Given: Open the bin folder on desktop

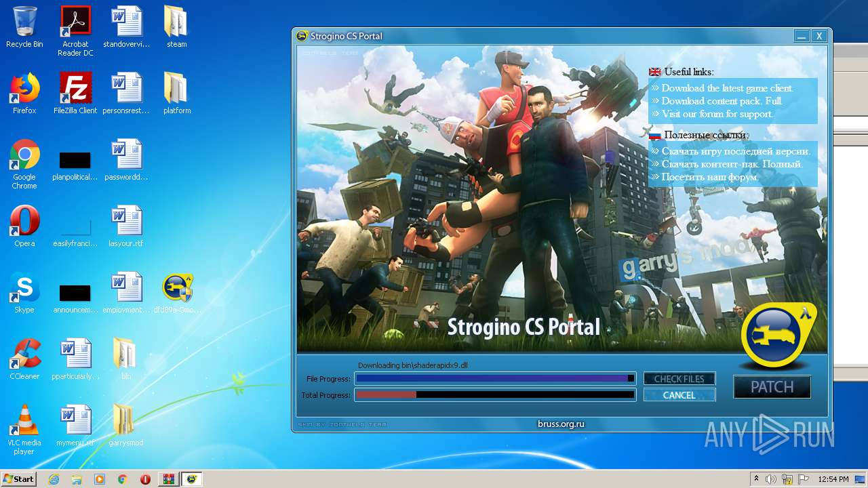Looking at the screenshot, I should tap(126, 359).
